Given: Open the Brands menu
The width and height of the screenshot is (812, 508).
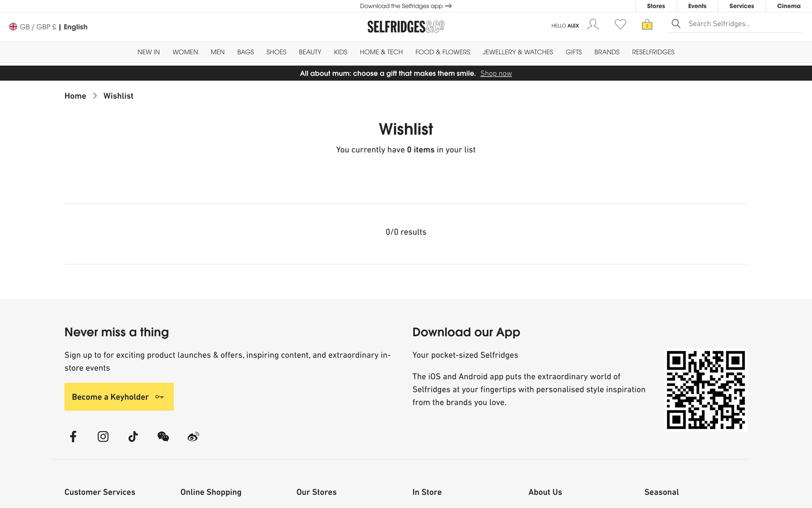Looking at the screenshot, I should click(x=606, y=52).
